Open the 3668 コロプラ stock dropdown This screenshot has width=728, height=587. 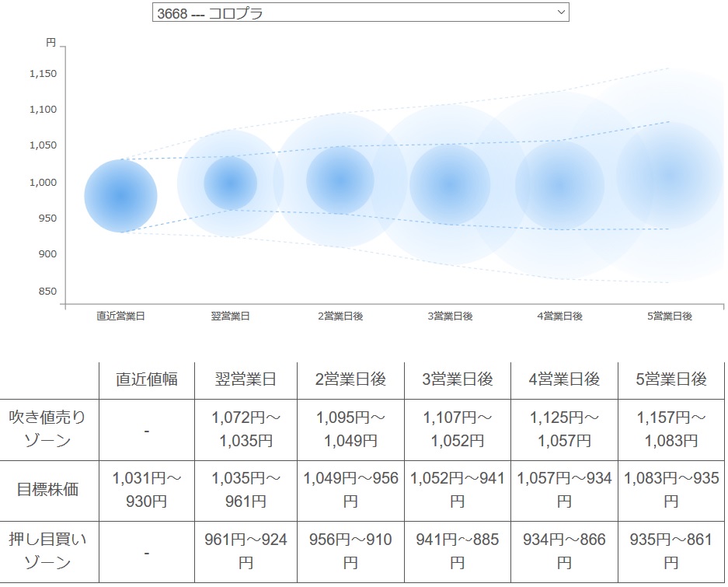pos(361,12)
